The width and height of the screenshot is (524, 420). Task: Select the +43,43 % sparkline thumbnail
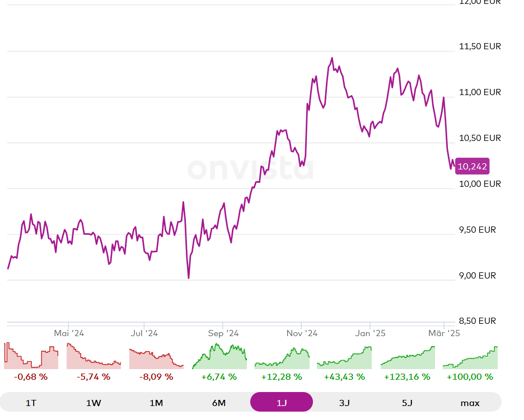pyautogui.click(x=344, y=357)
